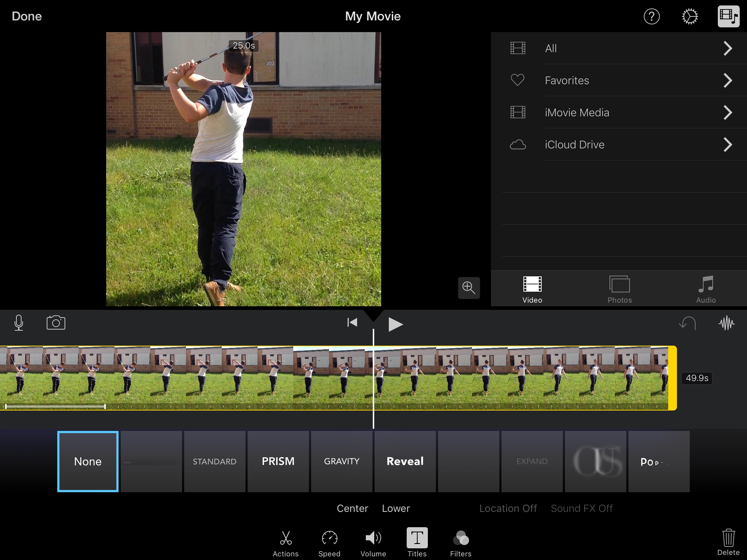Toggle Sound FX Off option
Image resolution: width=747 pixels, height=560 pixels.
pyautogui.click(x=581, y=508)
